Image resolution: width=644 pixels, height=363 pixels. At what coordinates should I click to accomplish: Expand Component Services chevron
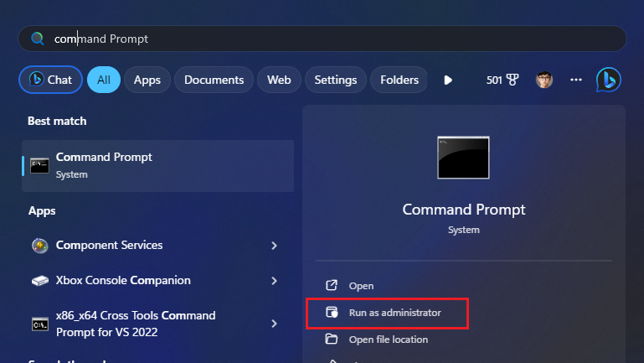[x=274, y=246]
